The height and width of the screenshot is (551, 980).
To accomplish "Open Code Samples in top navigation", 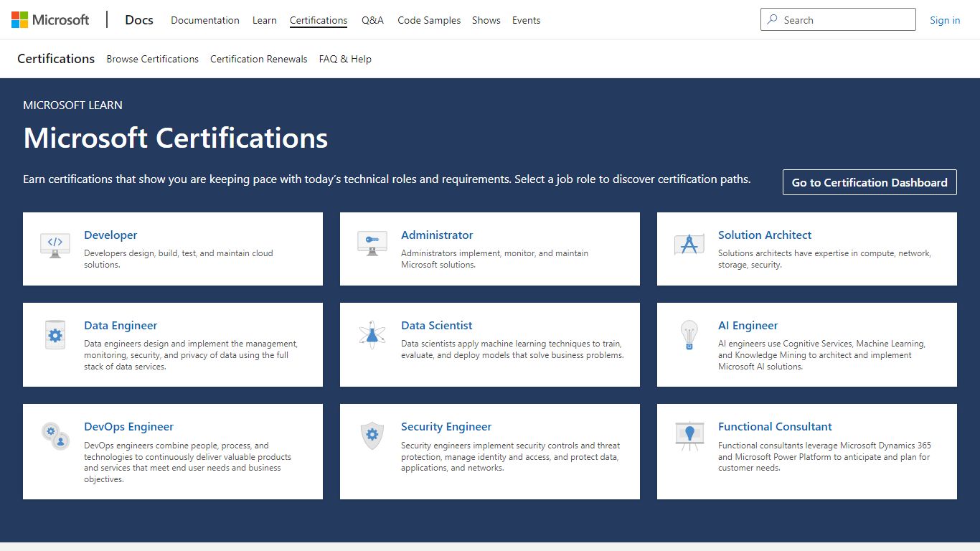I will (x=429, y=20).
